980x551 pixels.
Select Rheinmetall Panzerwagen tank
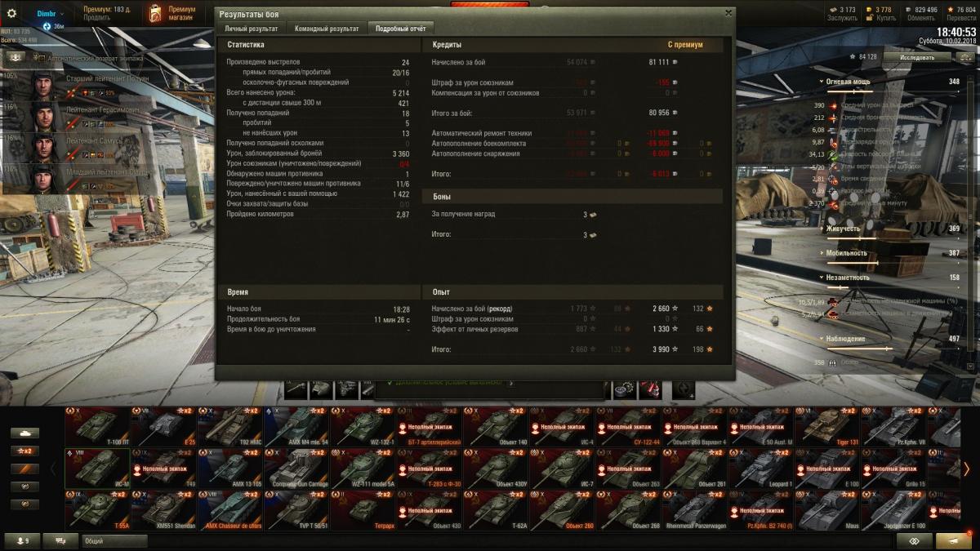click(x=694, y=510)
